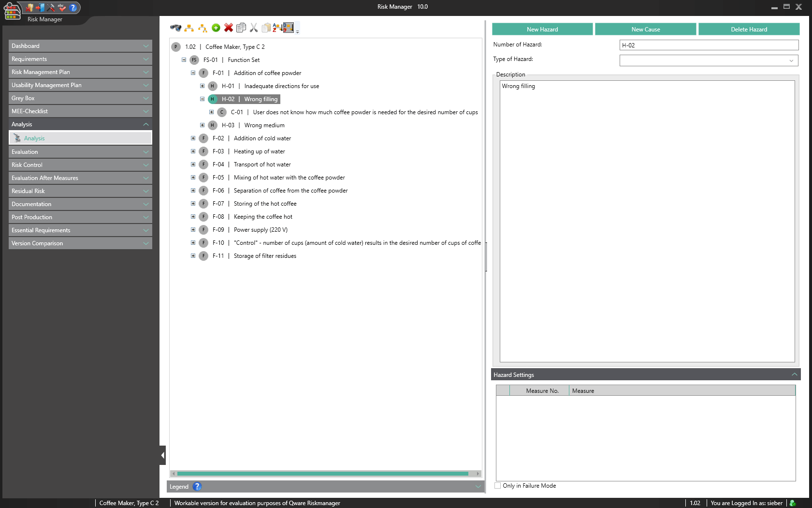Click the Number of Hazard input field

click(x=709, y=45)
